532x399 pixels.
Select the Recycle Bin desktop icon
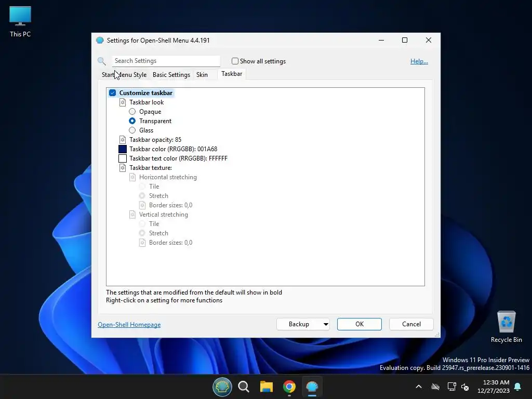point(506,327)
